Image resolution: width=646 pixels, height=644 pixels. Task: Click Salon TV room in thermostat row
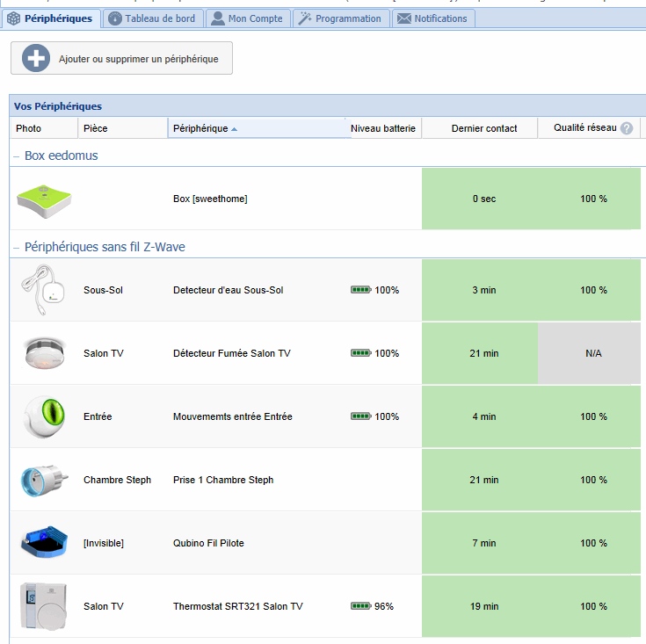coord(104,606)
